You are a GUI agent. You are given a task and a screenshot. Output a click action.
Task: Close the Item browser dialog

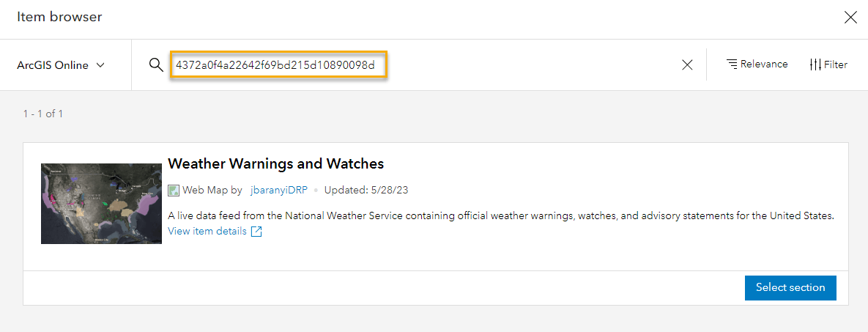tap(850, 18)
